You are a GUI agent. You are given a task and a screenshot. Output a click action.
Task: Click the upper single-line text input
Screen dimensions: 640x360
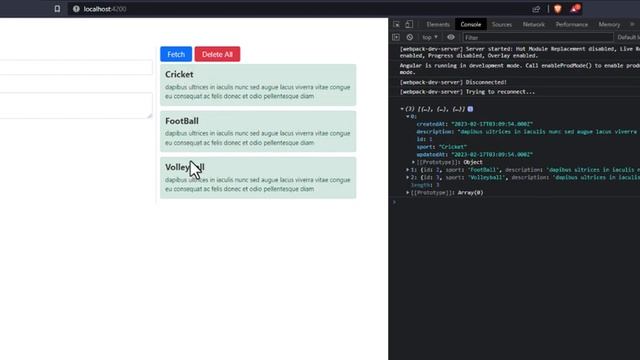click(x=76, y=67)
